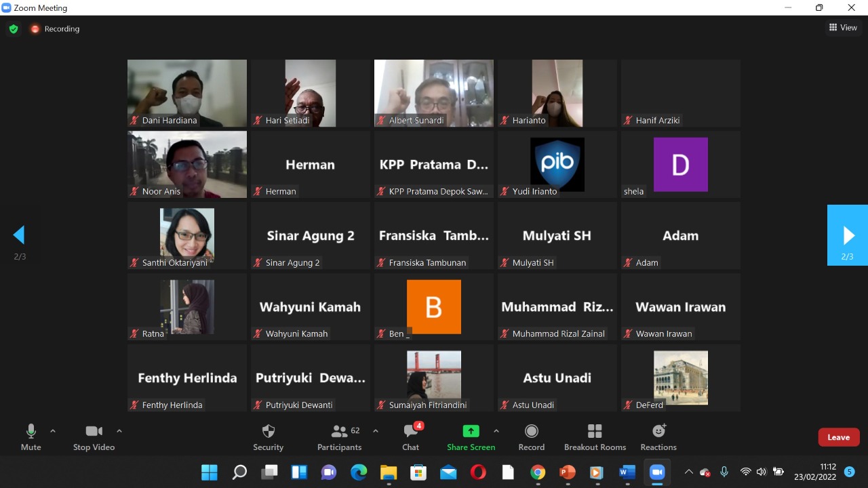Go to previous page of participants
This screenshot has width=868, height=488.
coord(19,235)
